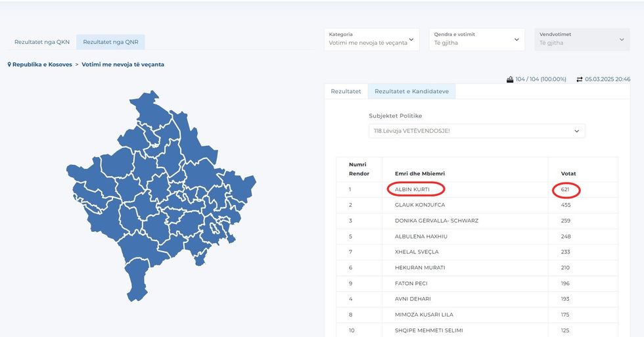Image resolution: width=644 pixels, height=337 pixels.
Task: Click Votimi me nevoja të veçanta breadcrumb
Action: [x=123, y=65]
